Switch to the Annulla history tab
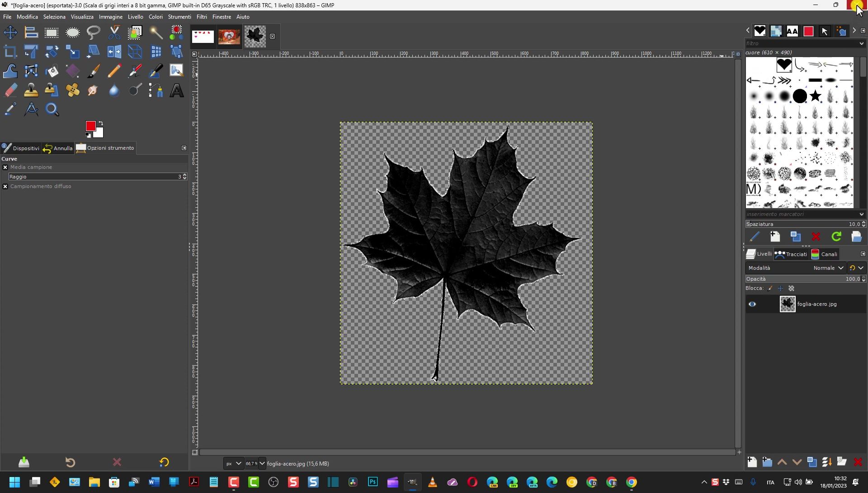Screen dimensions: 868x493 pos(58,148)
